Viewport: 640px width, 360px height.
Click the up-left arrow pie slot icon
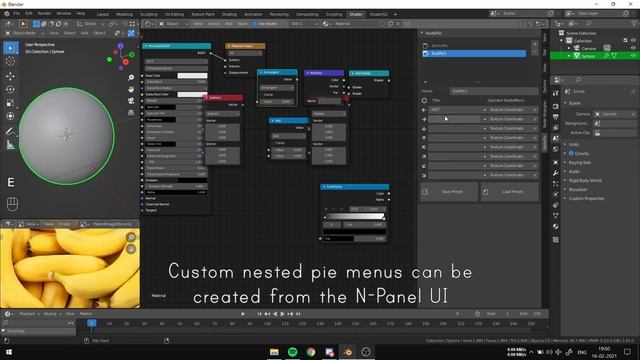click(424, 147)
